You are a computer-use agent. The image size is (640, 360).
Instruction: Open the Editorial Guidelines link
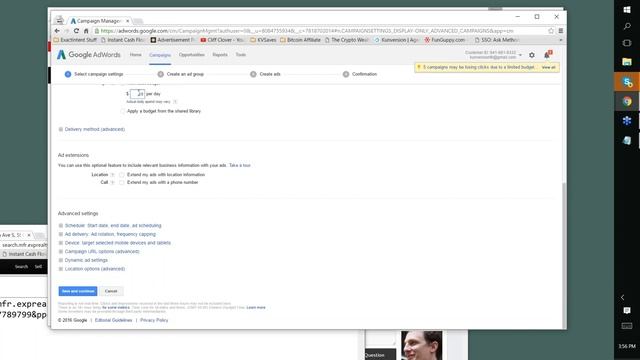pos(113,320)
